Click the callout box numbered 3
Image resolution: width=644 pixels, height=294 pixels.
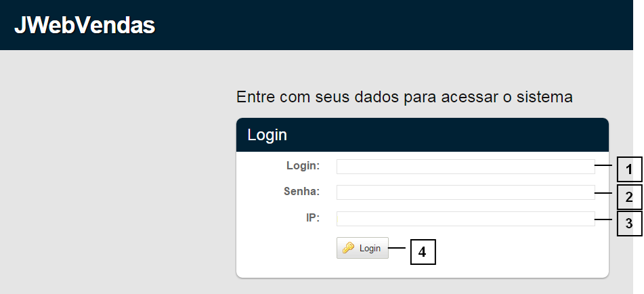628,224
